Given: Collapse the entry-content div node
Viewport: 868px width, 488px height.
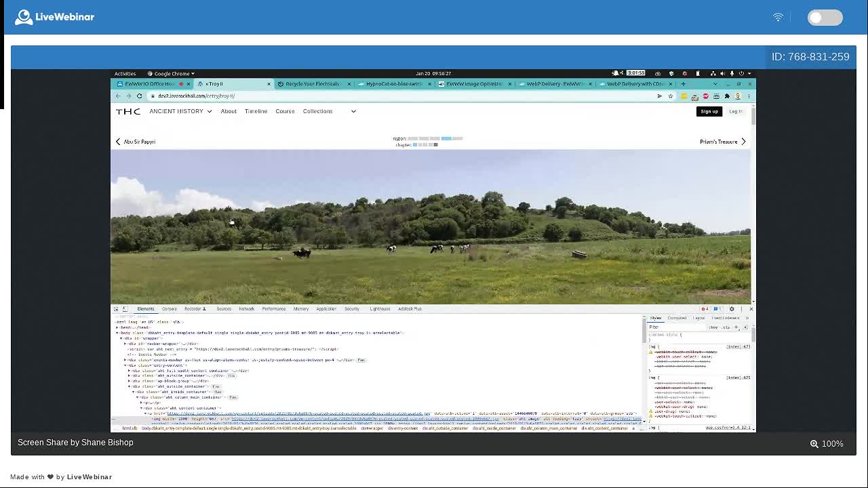Looking at the screenshot, I should click(125, 365).
